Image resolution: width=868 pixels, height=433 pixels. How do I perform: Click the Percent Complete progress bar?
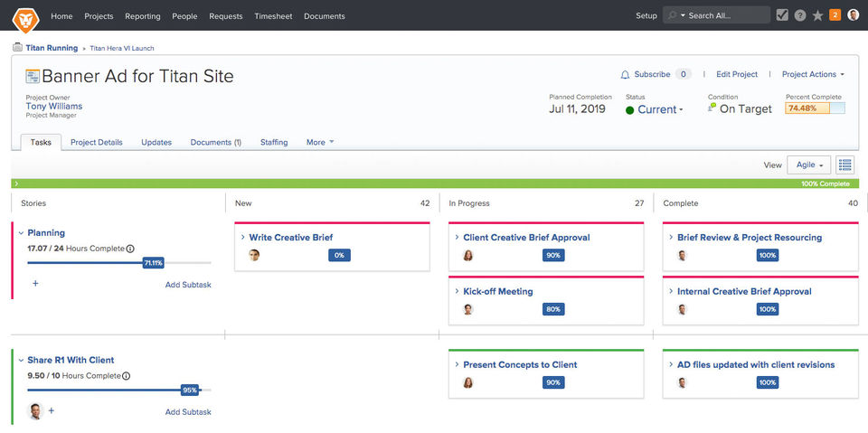click(815, 108)
